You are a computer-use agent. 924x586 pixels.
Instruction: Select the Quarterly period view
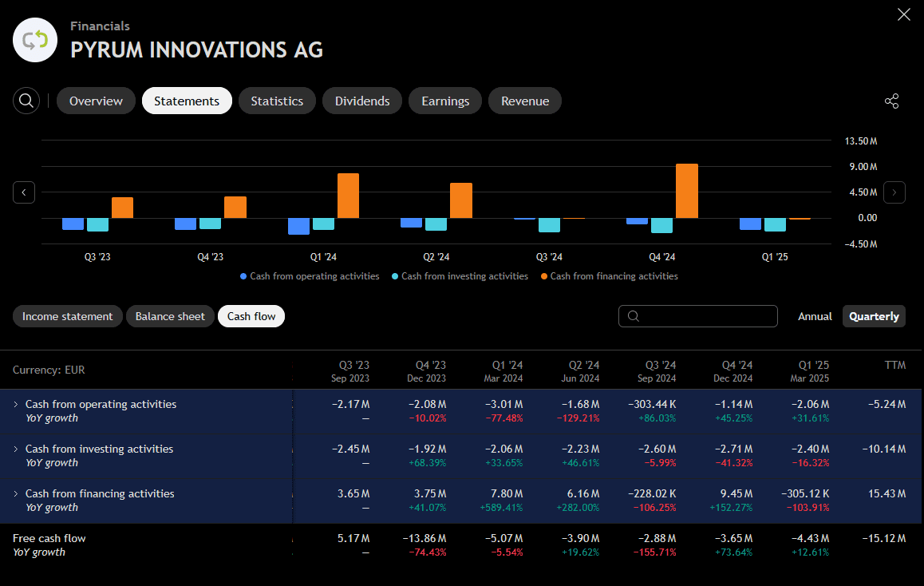(874, 316)
